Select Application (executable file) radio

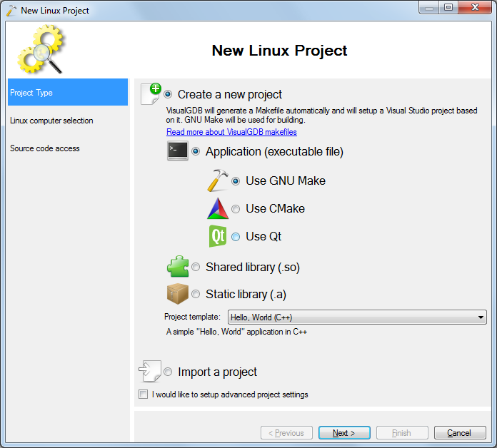coord(196,151)
